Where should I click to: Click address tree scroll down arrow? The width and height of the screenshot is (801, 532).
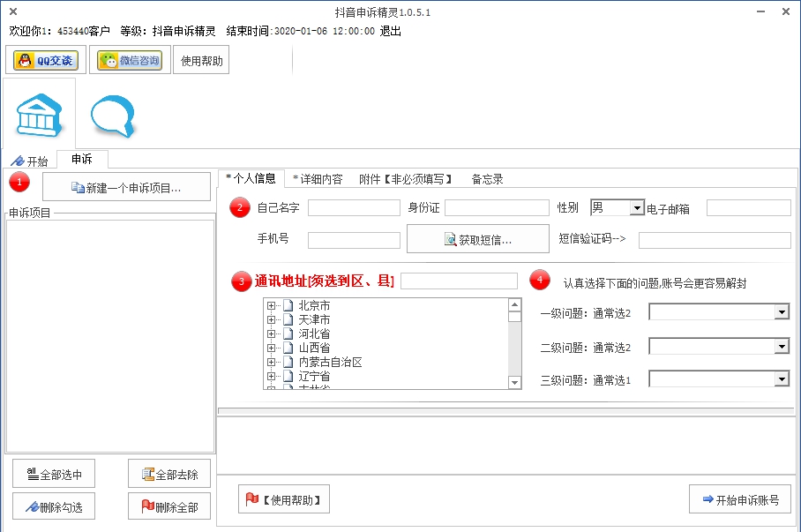514,382
